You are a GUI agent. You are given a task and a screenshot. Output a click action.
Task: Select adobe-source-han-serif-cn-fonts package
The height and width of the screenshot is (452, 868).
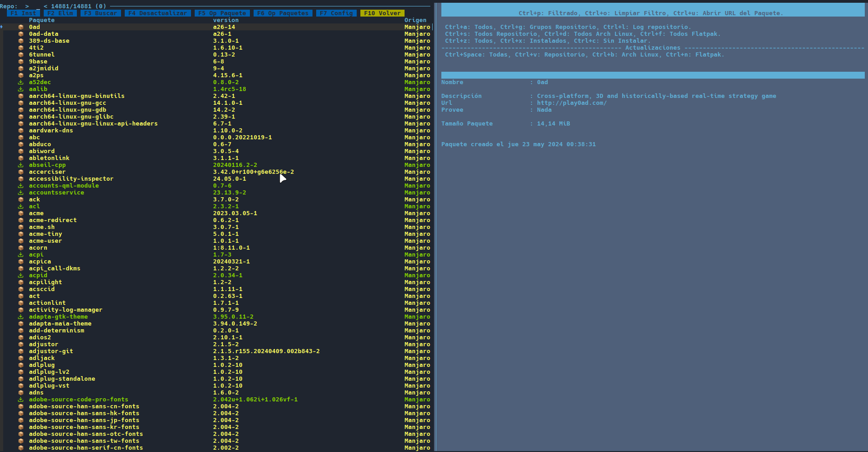216,448
